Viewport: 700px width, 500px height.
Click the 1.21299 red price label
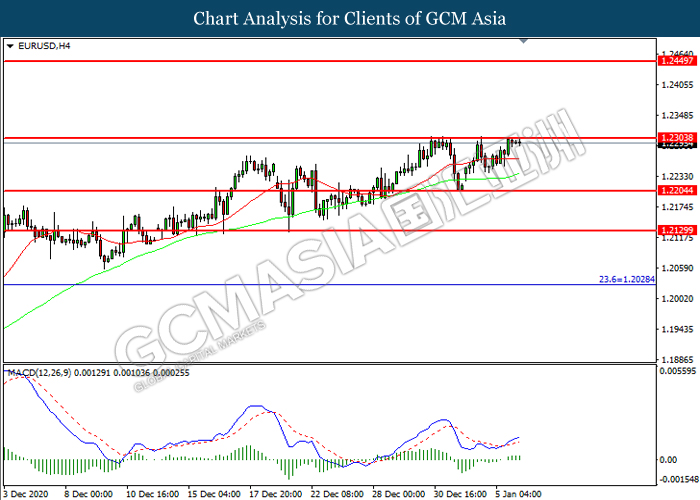pos(677,230)
